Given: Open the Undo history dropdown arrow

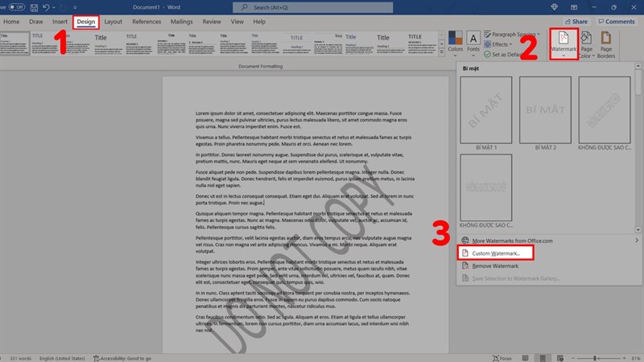Looking at the screenshot, I should (x=54, y=7).
